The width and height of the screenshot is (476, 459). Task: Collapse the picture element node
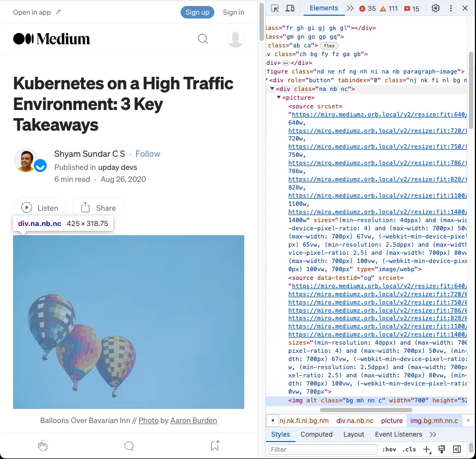pos(279,97)
